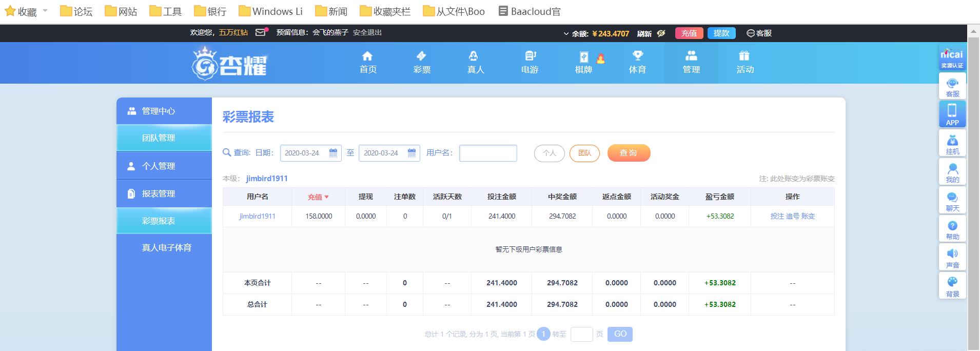Expand the balance dropdown arrow near 余额
The height and width of the screenshot is (351, 980).
point(566,34)
